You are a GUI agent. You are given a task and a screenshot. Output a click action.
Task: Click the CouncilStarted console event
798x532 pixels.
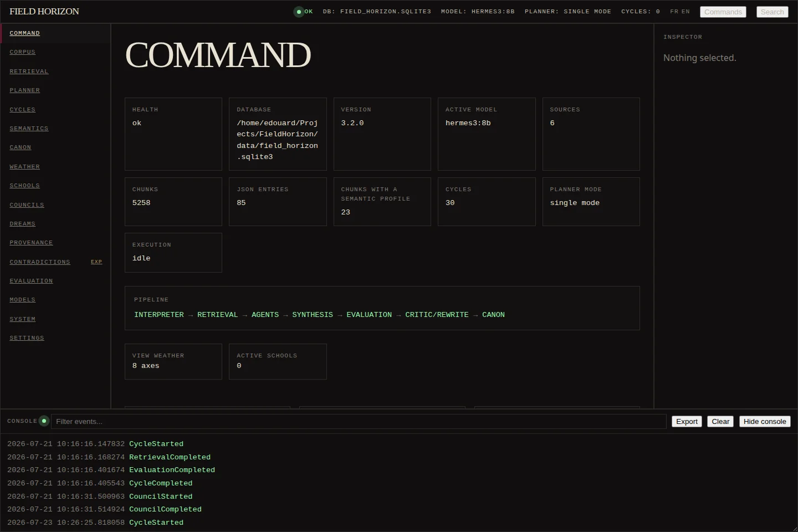coord(161,497)
